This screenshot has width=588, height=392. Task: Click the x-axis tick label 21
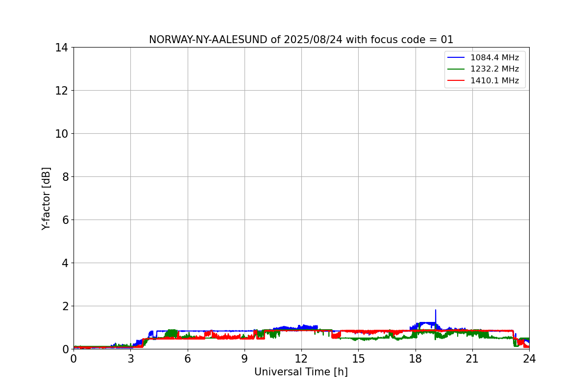pyautogui.click(x=472, y=359)
